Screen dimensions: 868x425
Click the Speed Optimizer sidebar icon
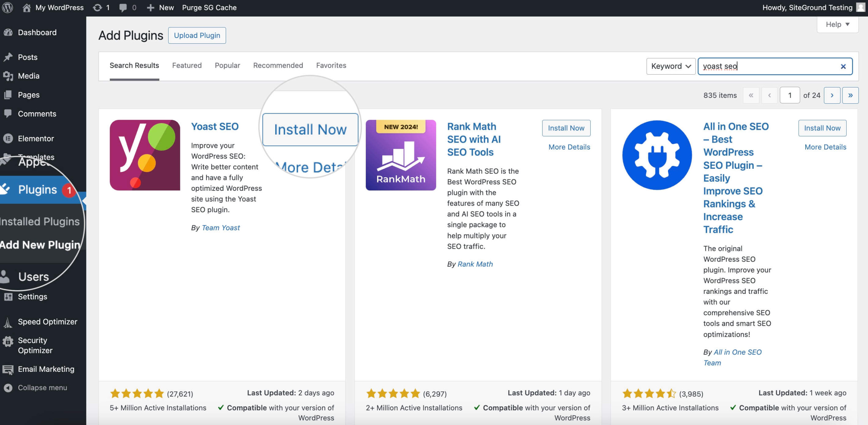(x=8, y=321)
